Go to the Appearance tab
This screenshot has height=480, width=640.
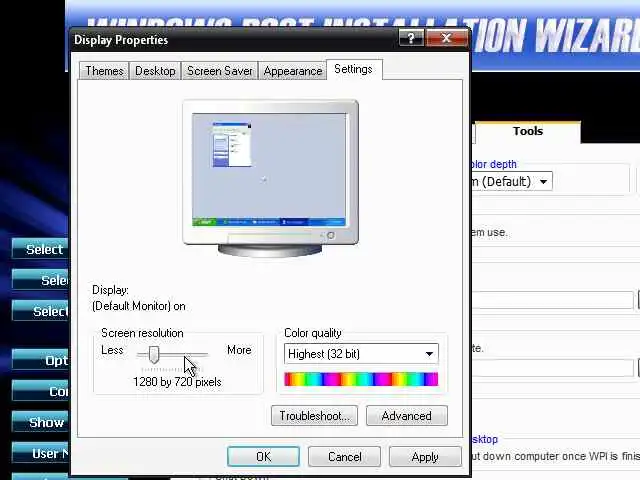(x=293, y=71)
